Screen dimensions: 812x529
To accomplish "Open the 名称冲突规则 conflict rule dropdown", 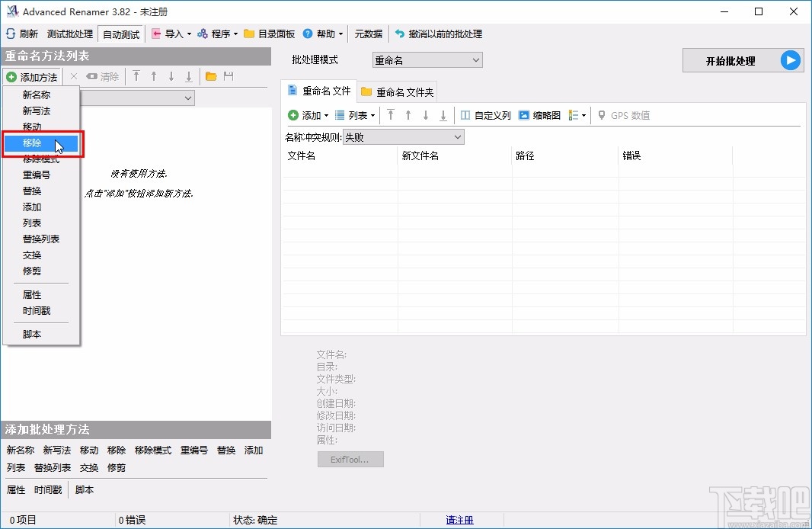I will (x=403, y=136).
